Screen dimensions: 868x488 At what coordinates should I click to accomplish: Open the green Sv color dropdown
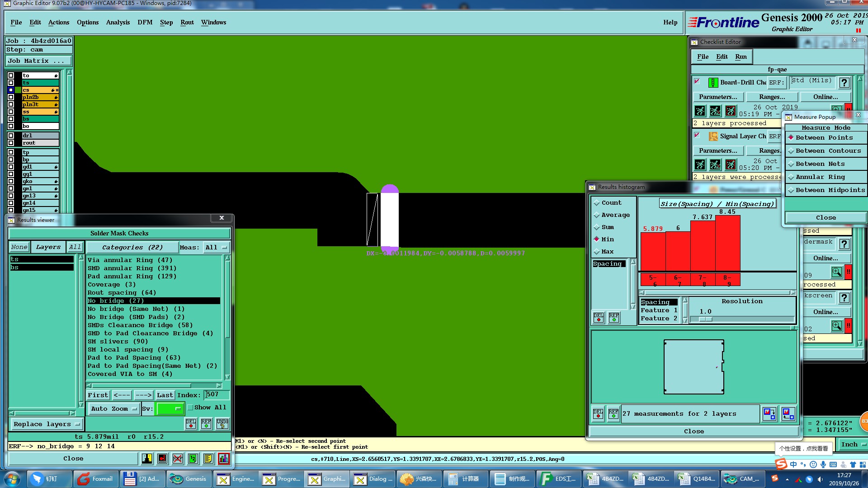point(170,409)
